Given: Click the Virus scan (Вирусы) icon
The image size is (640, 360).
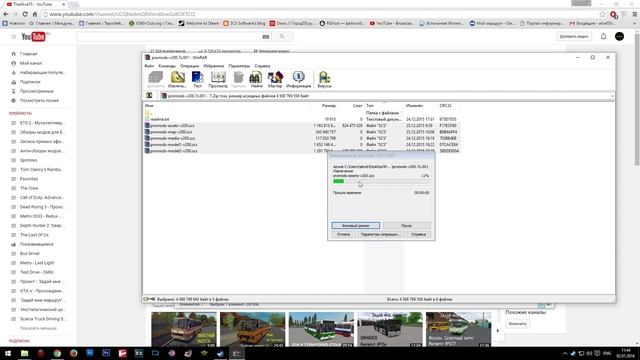Looking at the screenshot, I should point(324,79).
